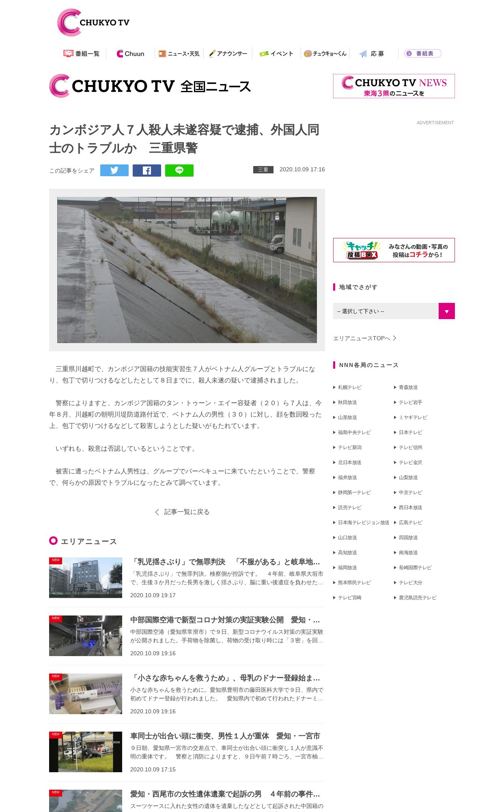Open the 車同士が出合い頭に衝突 headline
The width and height of the screenshot is (504, 812).
click(x=225, y=736)
